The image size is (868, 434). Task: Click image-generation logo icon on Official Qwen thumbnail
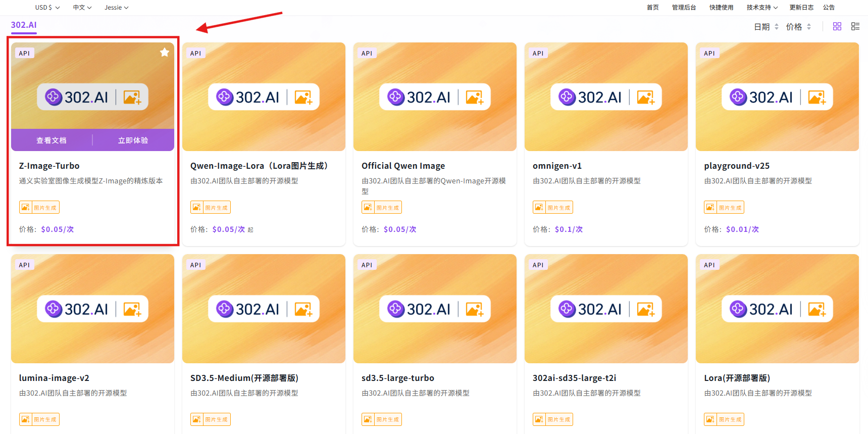coord(475,97)
